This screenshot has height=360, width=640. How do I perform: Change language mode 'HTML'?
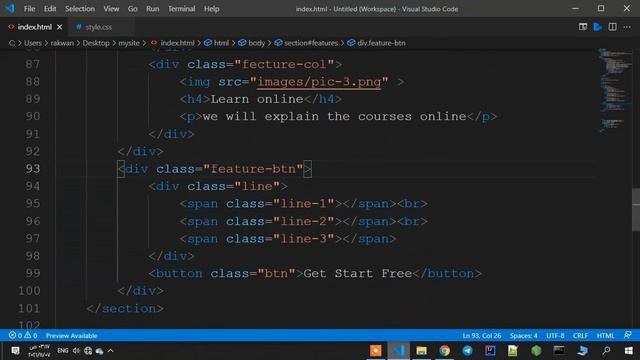point(605,336)
